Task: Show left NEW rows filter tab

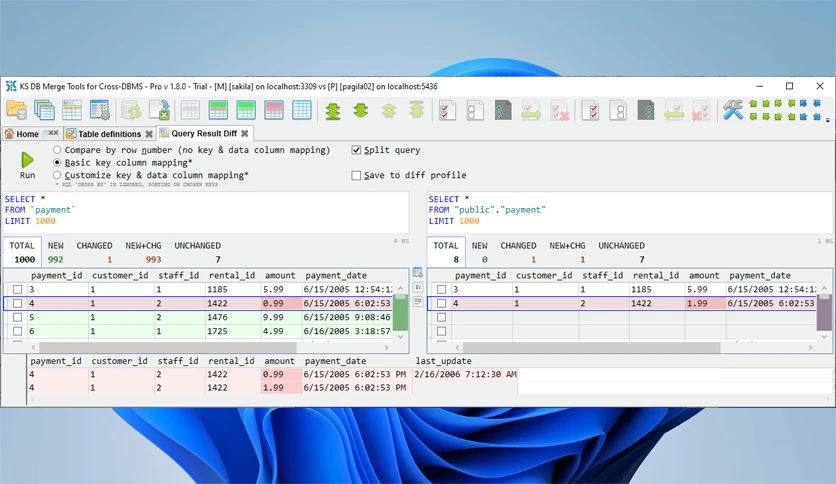Action: pyautogui.click(x=55, y=252)
